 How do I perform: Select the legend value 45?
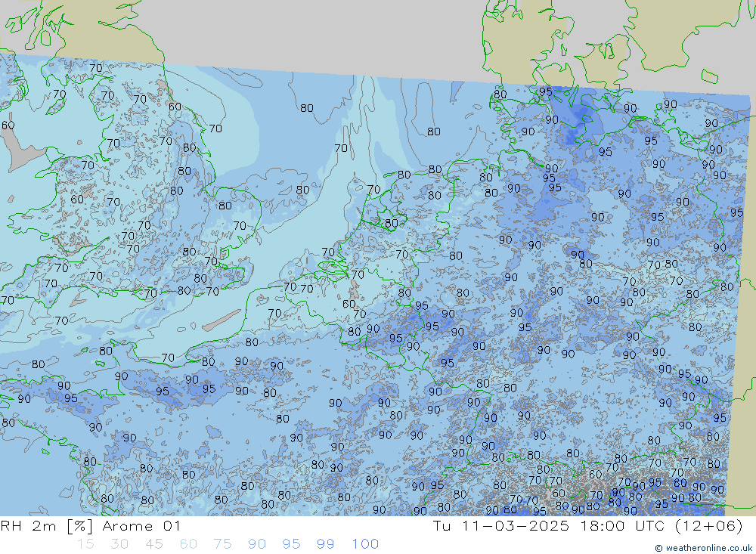click(154, 544)
